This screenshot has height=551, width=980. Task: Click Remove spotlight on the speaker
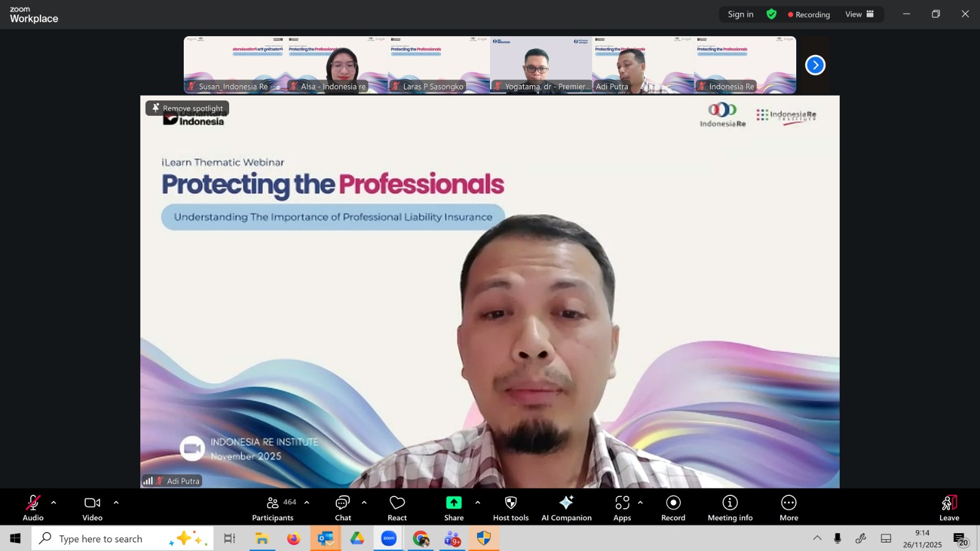coord(187,108)
